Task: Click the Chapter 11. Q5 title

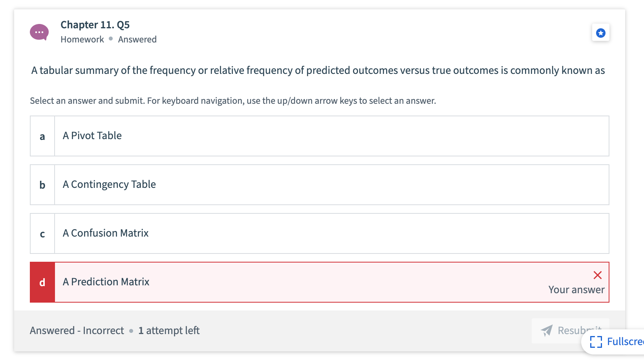Action: (x=95, y=25)
